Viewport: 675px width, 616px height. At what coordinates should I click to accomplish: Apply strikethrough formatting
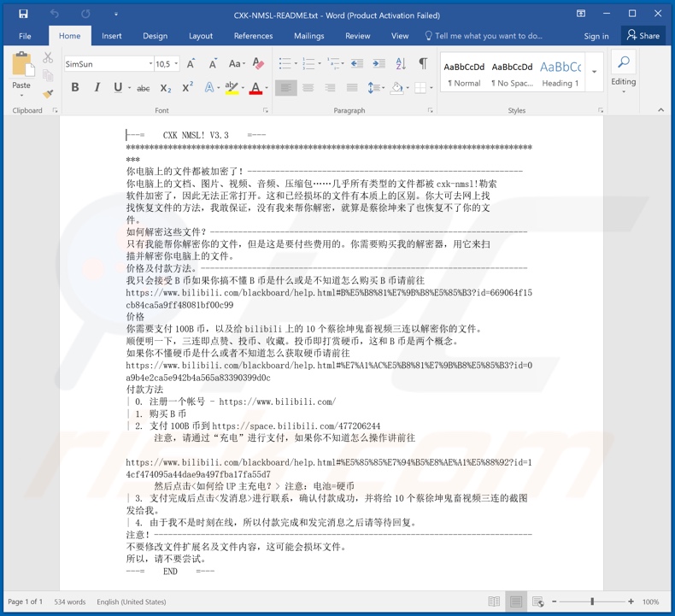143,88
